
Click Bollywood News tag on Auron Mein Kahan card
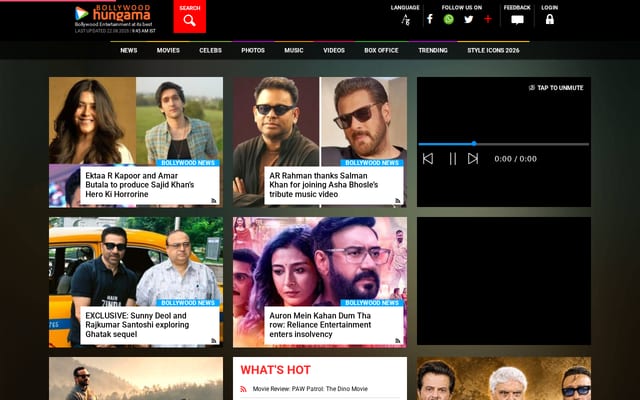(x=372, y=303)
